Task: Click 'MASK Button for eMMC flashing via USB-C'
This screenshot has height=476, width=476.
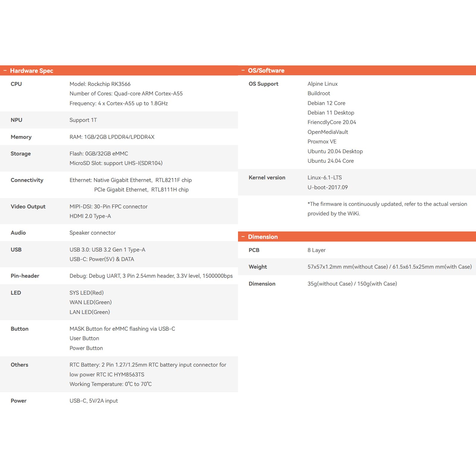Action: click(x=122, y=329)
